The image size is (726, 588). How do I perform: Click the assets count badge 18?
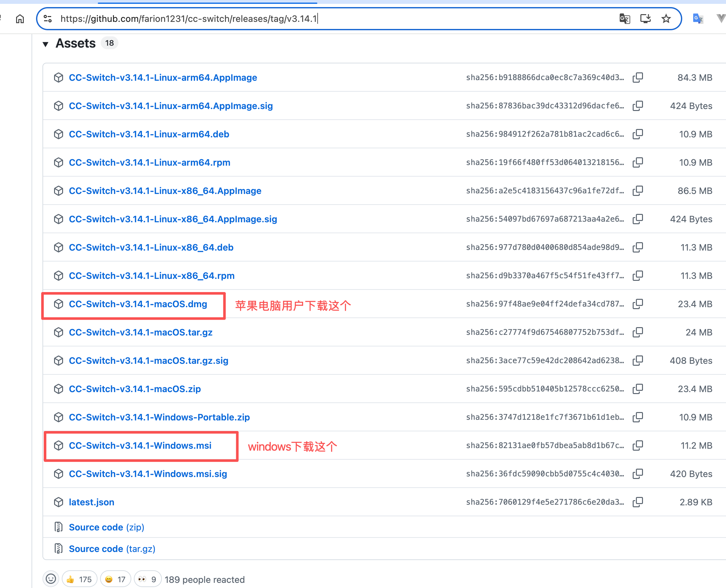pos(109,43)
